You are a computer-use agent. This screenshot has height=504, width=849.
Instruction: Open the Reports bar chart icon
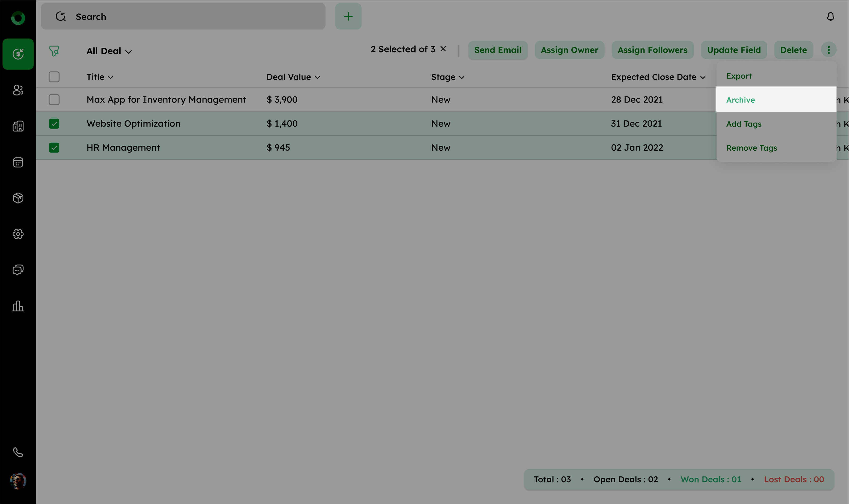click(x=18, y=306)
